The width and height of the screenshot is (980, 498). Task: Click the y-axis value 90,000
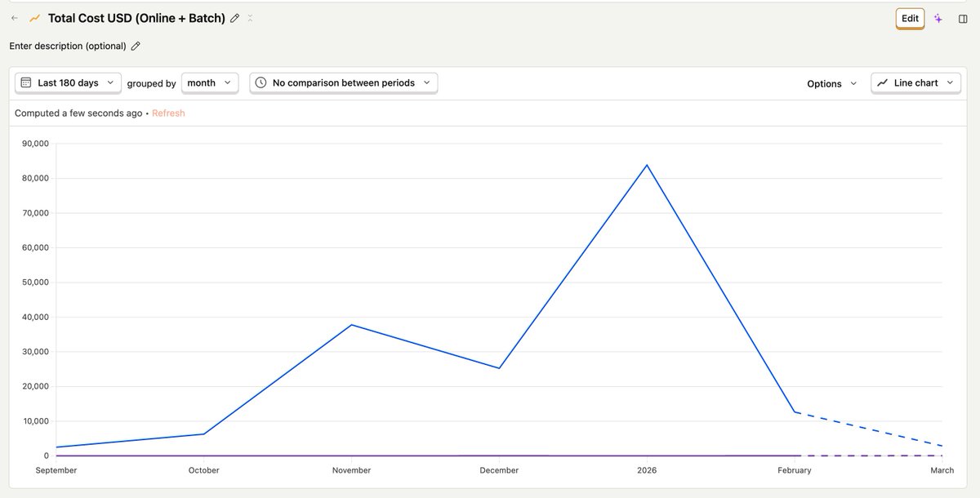click(x=35, y=144)
